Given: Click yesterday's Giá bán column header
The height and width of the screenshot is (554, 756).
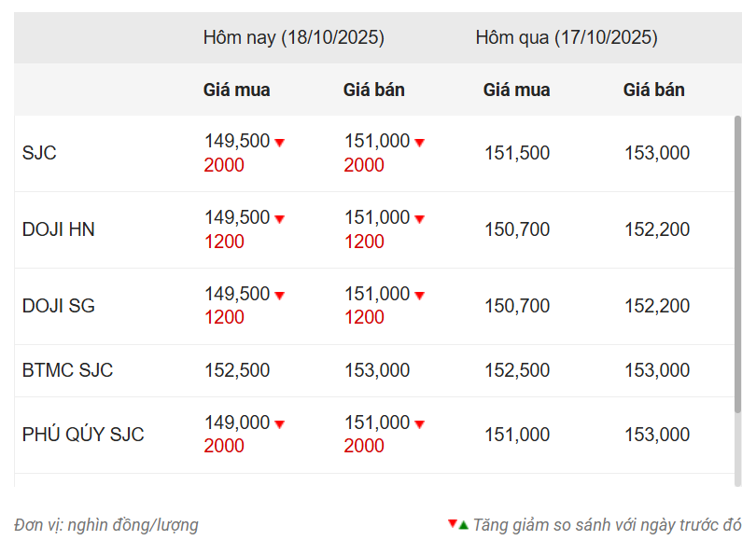Looking at the screenshot, I should point(653,90).
